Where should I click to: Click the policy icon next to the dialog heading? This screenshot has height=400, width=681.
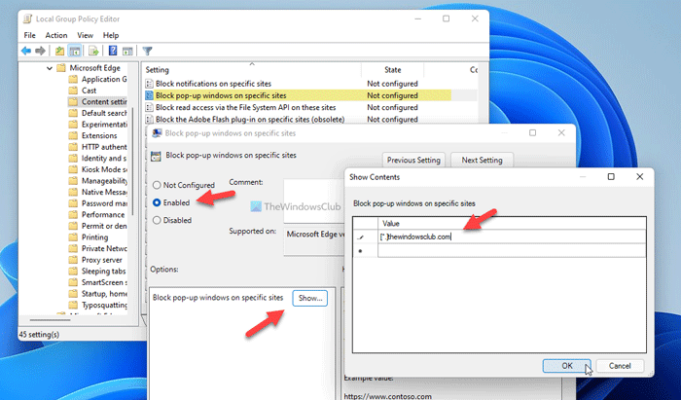tap(155, 156)
